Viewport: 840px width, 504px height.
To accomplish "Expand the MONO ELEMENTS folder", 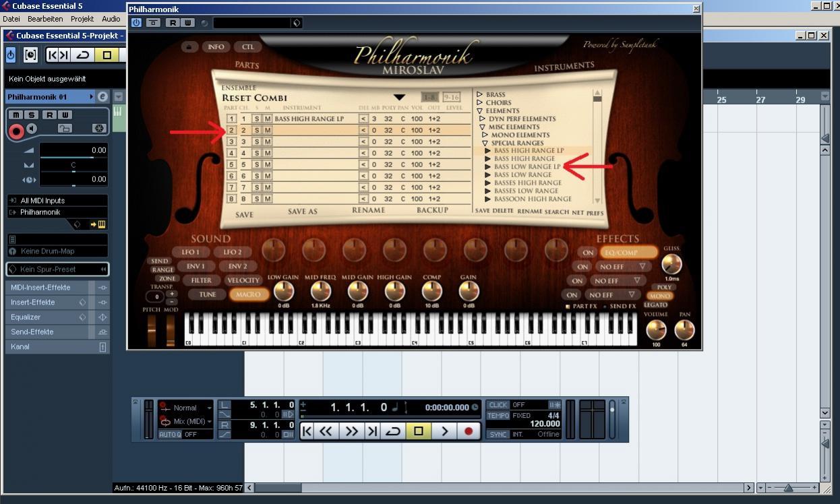I will (x=485, y=135).
